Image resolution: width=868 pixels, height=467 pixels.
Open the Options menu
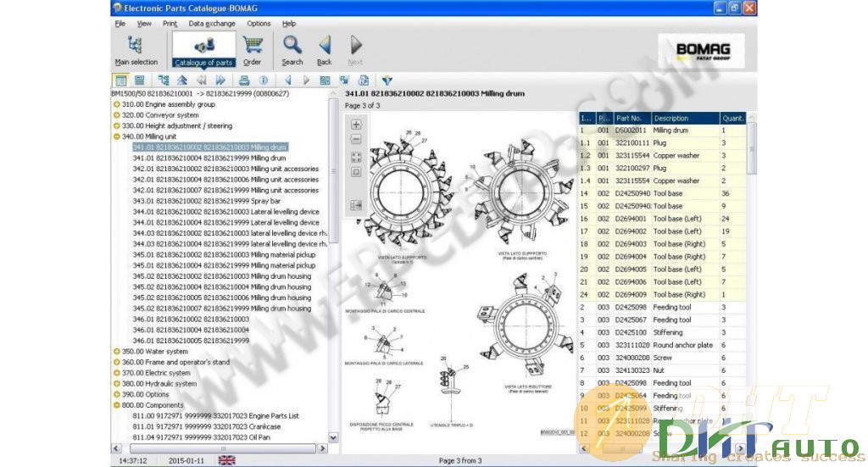[x=259, y=23]
